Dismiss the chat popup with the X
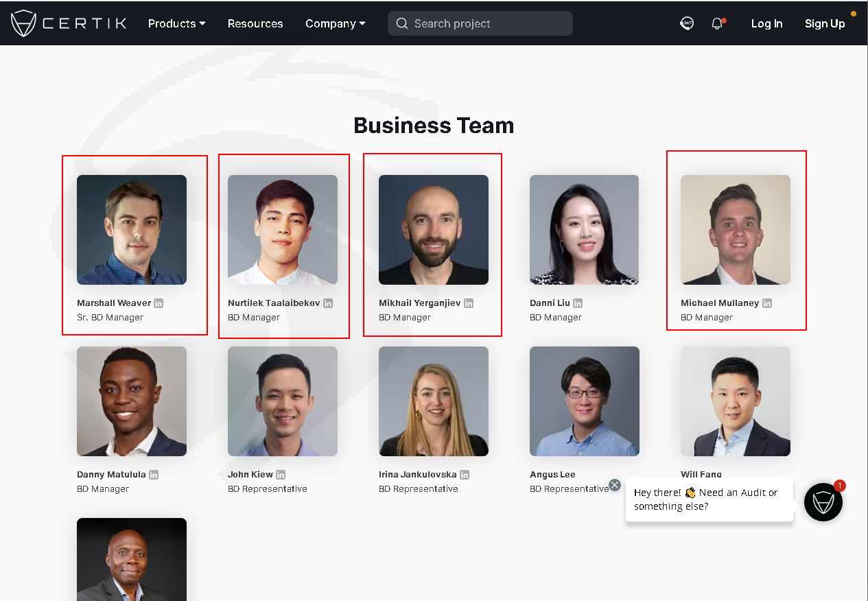 [x=615, y=485]
